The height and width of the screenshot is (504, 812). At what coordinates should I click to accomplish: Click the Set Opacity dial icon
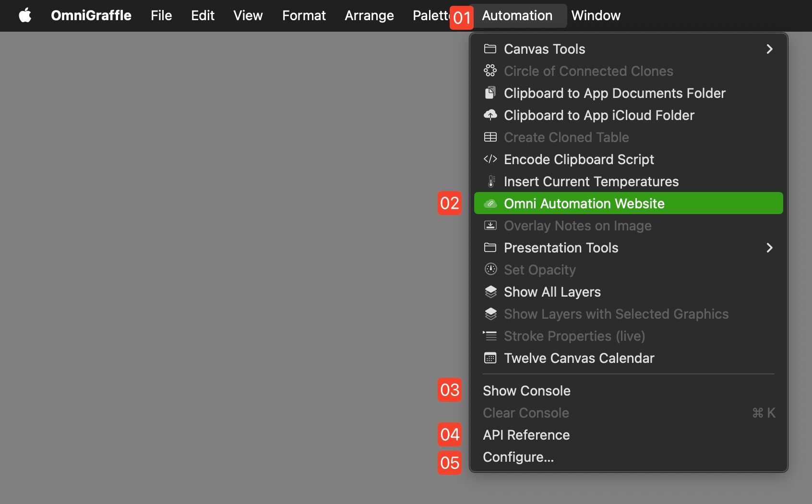(490, 269)
